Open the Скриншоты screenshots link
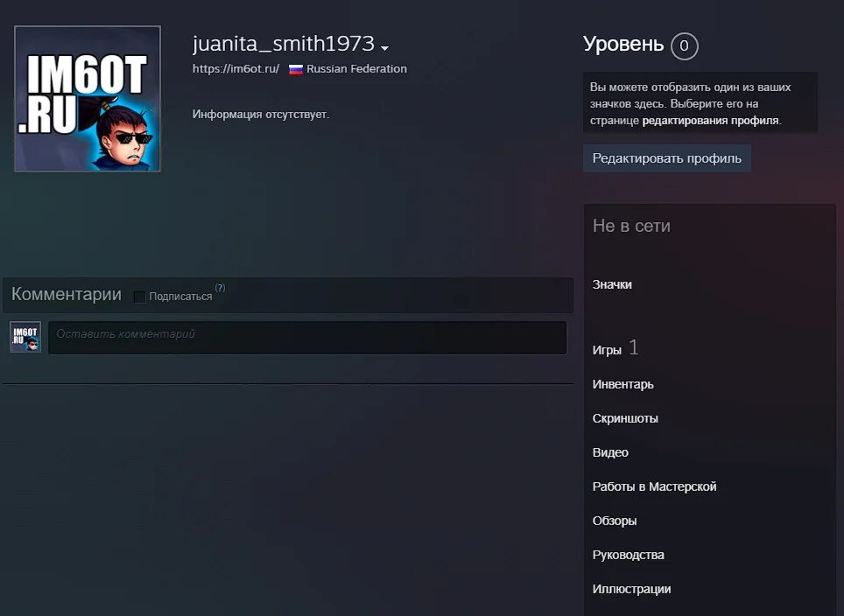The width and height of the screenshot is (844, 616). 625,418
